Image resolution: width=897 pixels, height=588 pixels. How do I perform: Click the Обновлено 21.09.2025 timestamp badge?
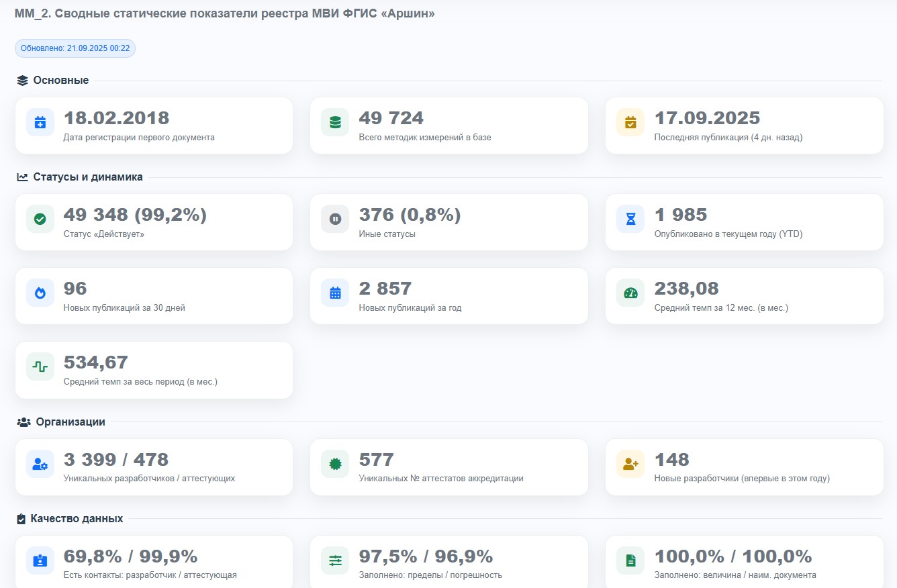75,48
